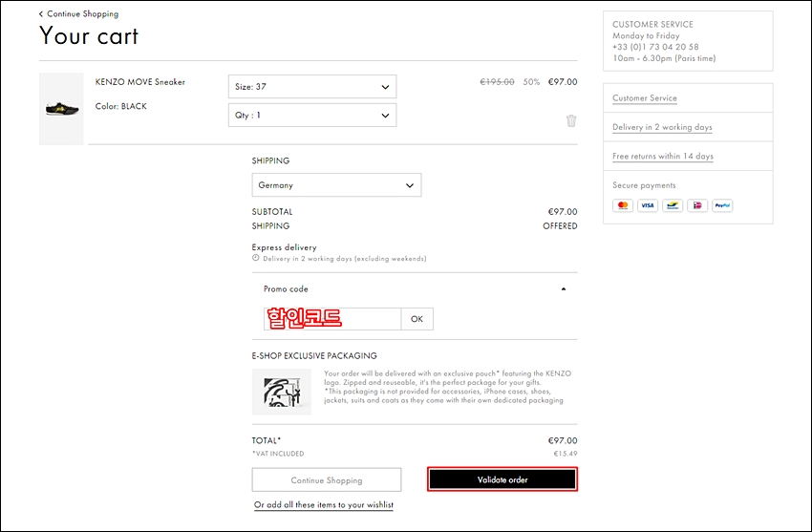Click the bottom Continue Shopping button
The image size is (812, 532).
tap(327, 479)
